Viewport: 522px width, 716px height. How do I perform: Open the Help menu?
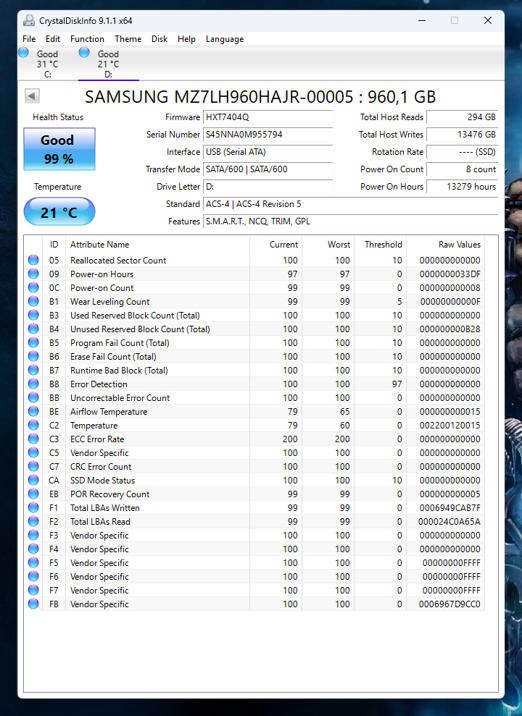pyautogui.click(x=186, y=39)
